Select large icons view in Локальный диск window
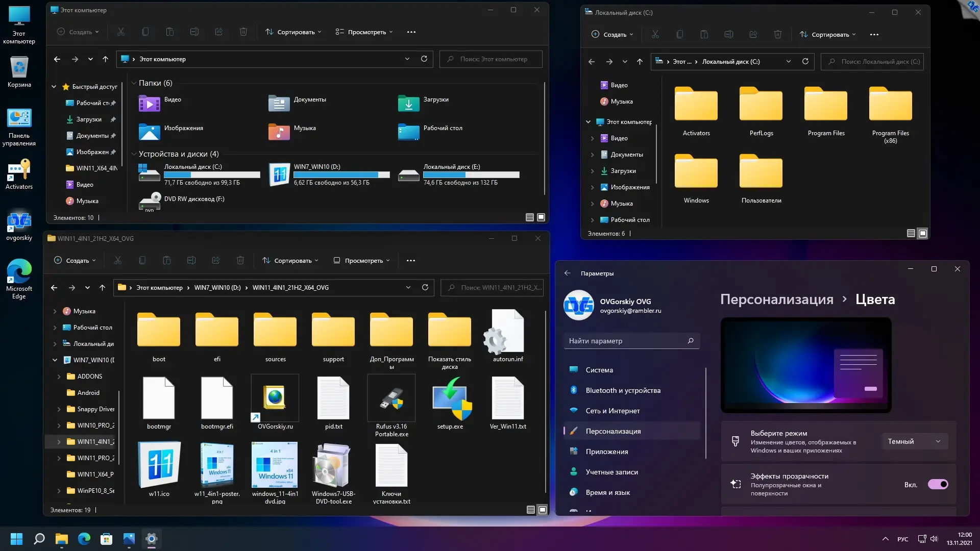 coord(923,233)
